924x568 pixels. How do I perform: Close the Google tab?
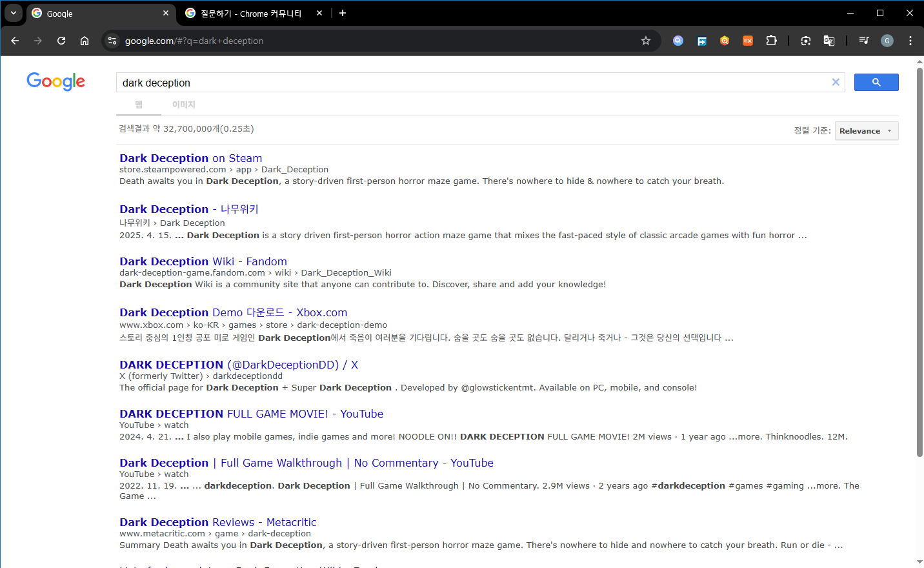click(166, 13)
